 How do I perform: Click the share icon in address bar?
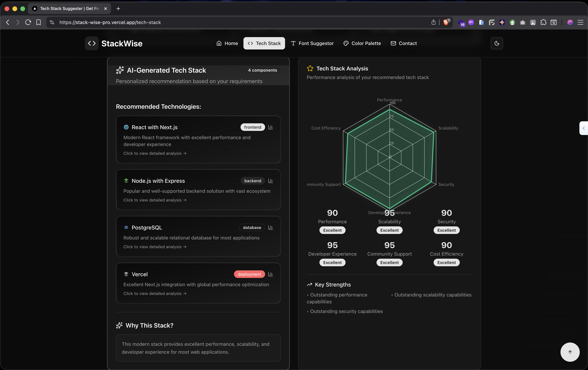pos(433,22)
